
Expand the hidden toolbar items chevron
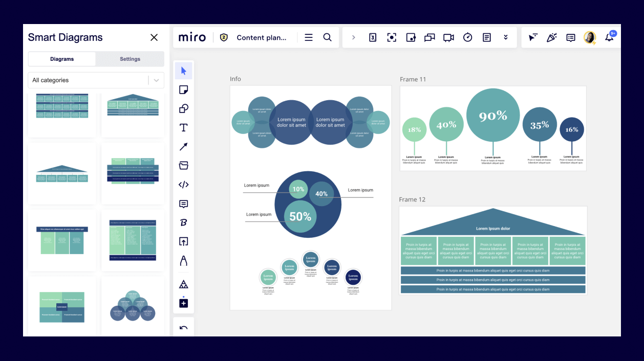pos(505,37)
